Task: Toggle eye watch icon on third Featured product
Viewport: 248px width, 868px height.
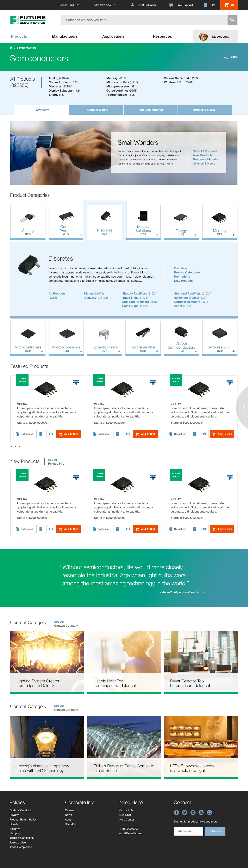Action: tap(204, 434)
